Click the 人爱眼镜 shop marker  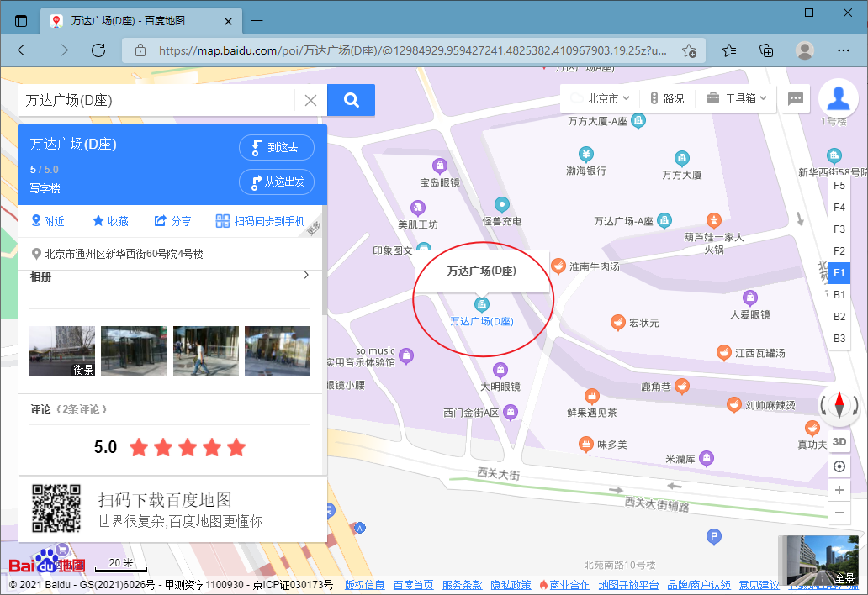tap(749, 297)
